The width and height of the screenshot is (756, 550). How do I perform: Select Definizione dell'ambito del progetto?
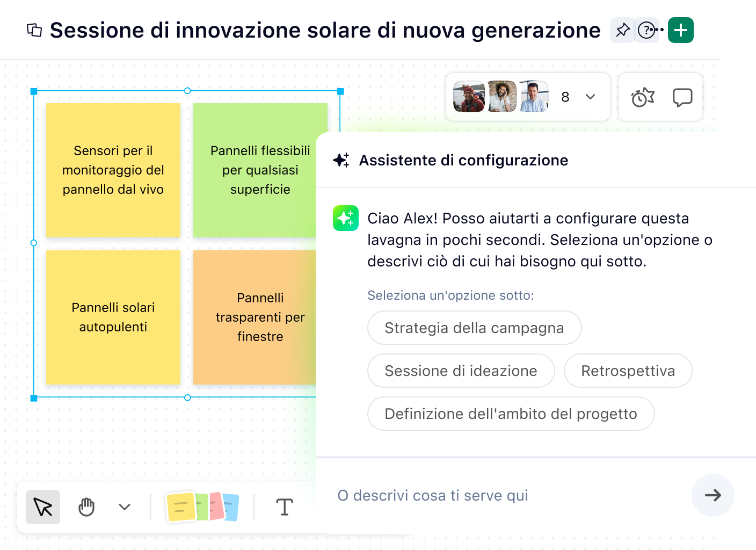click(x=511, y=414)
